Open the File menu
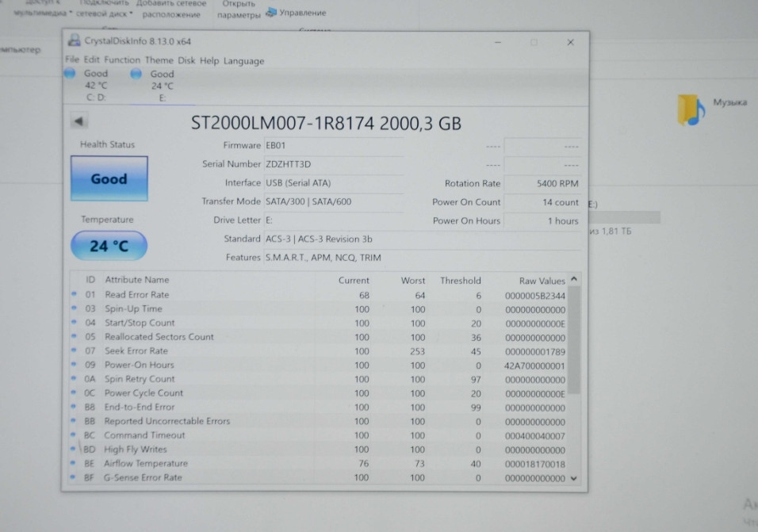Viewport: 758px width, 532px height. (71, 60)
